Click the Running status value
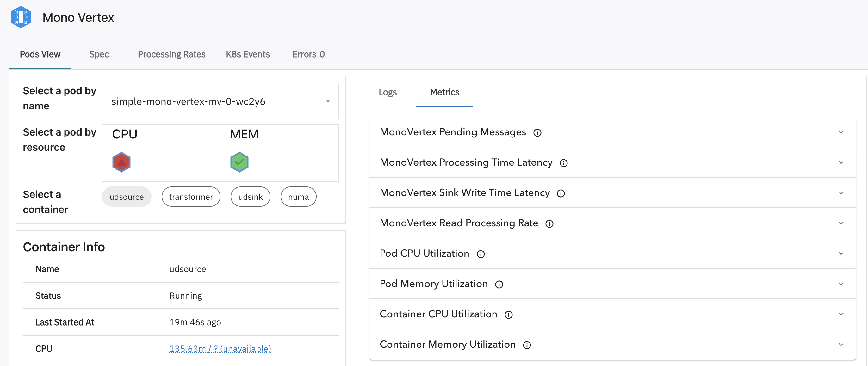868x366 pixels. pyautogui.click(x=186, y=296)
